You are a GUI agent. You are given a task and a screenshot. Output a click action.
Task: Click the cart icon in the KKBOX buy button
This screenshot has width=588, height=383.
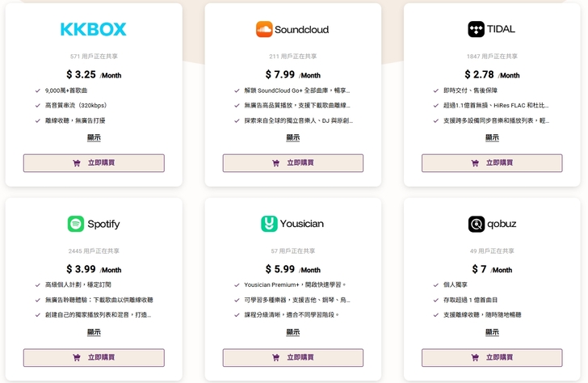pyautogui.click(x=77, y=163)
